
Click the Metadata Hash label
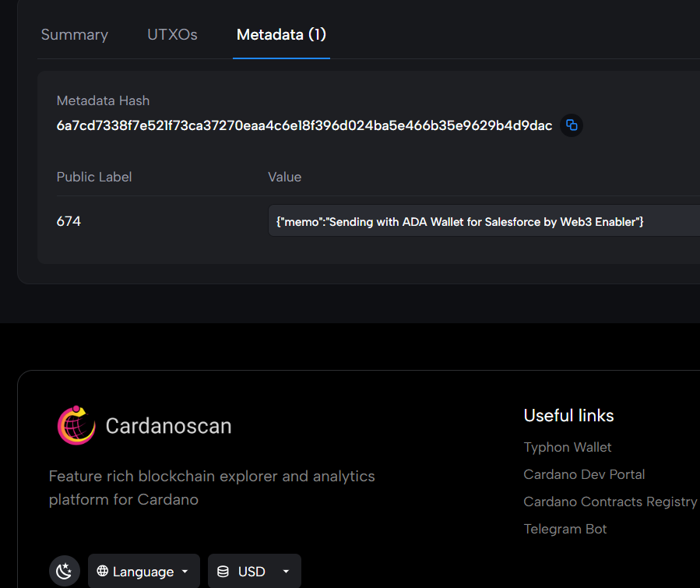(x=103, y=101)
